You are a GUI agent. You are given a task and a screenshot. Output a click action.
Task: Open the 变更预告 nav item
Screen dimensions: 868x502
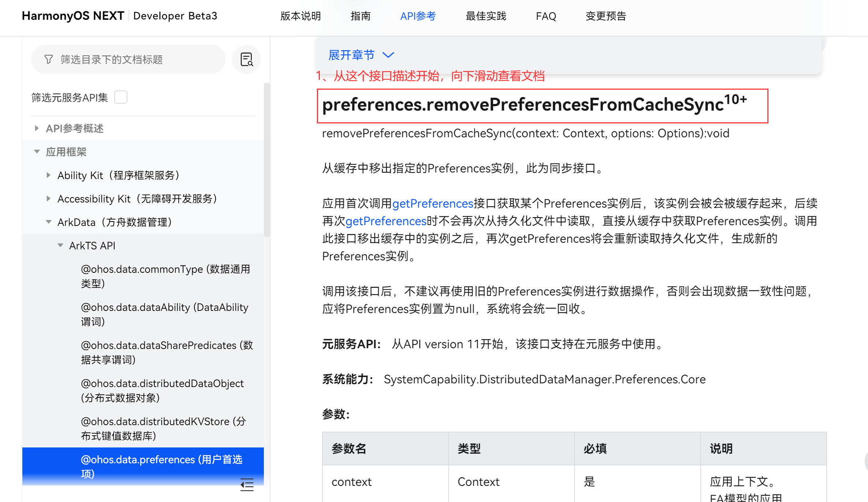tap(606, 16)
